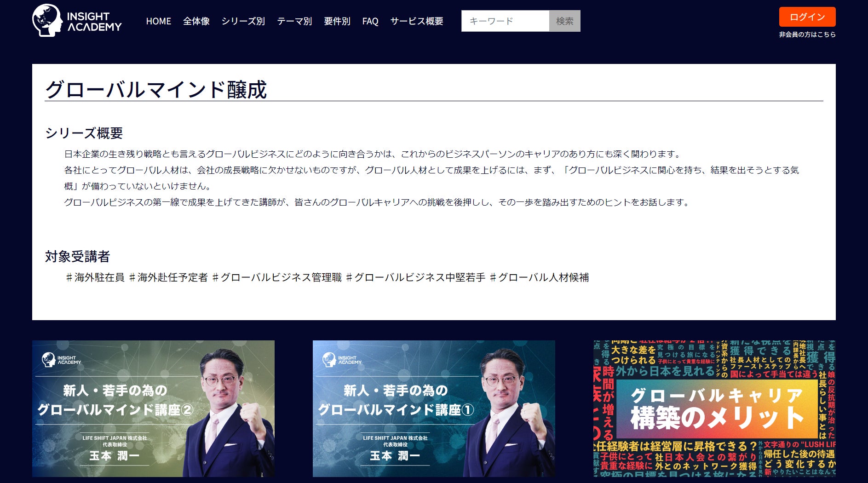The height and width of the screenshot is (483, 868).
Task: Open the FAQ page
Action: tap(370, 21)
